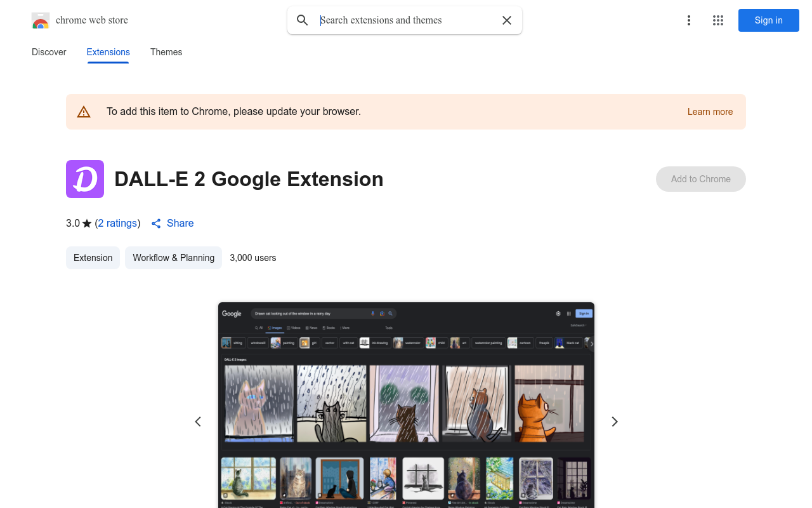Click the DALL-E 2 Google Extension title
The width and height of the screenshot is (812, 508).
(x=249, y=179)
